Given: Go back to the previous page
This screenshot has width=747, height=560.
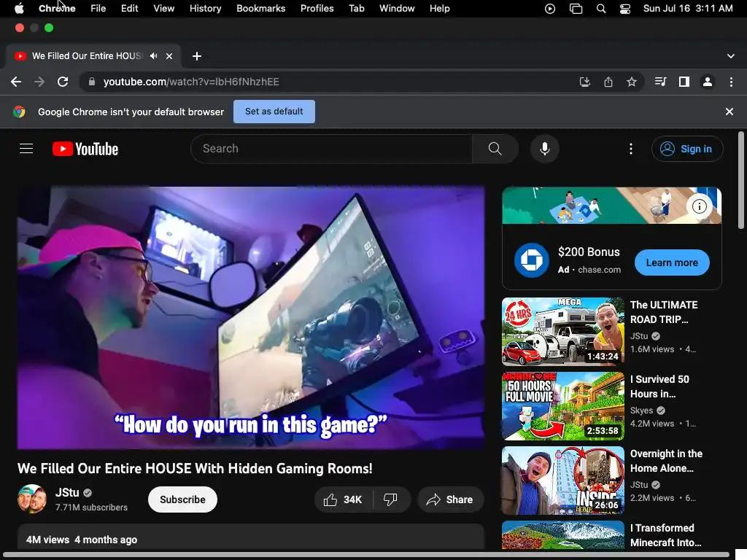Looking at the screenshot, I should pyautogui.click(x=16, y=82).
